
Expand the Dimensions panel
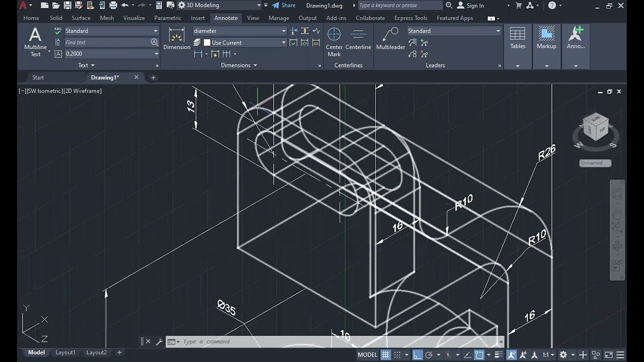coord(239,65)
